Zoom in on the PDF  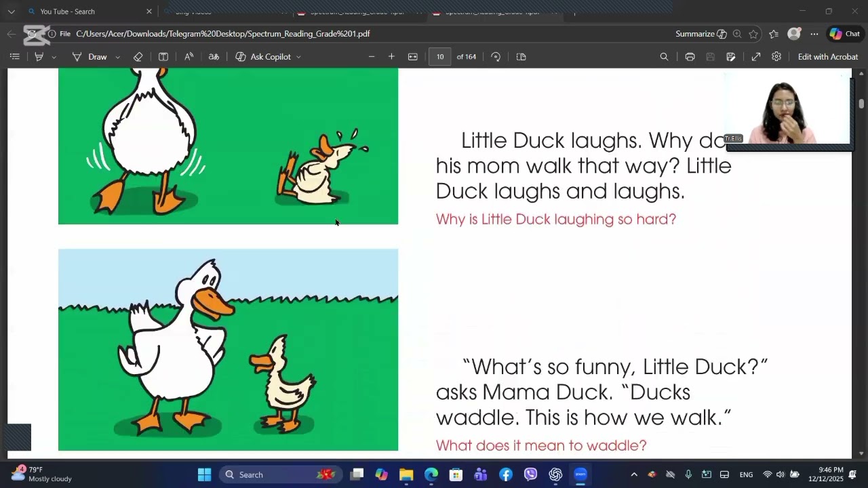click(x=391, y=57)
